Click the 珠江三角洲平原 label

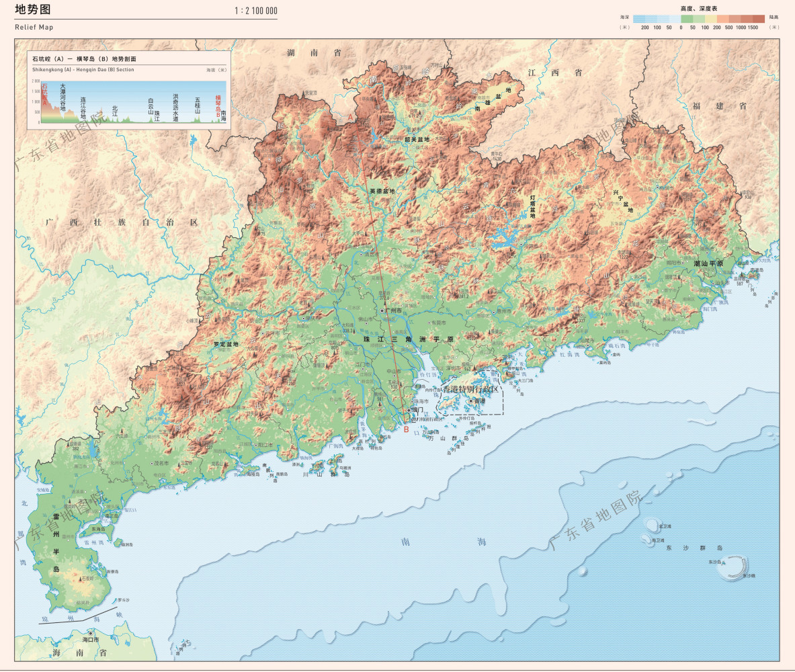point(409,339)
